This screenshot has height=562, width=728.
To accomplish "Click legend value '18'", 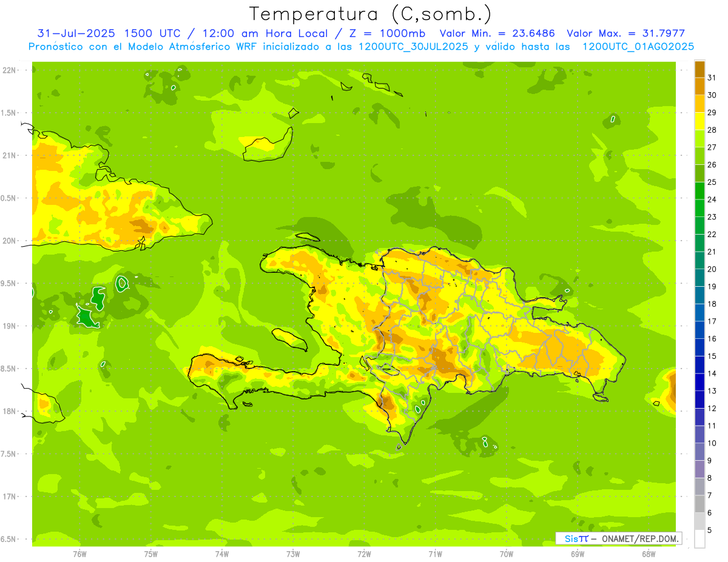I will point(712,304).
